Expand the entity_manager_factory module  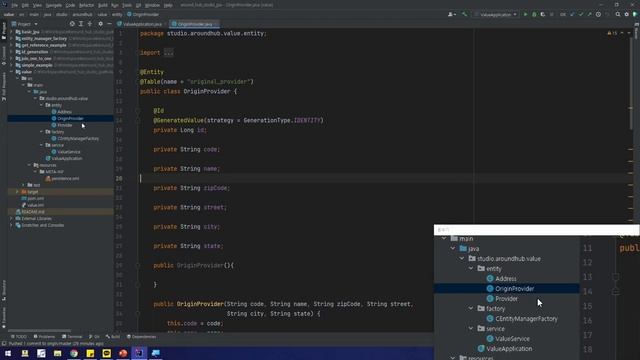click(x=11, y=38)
